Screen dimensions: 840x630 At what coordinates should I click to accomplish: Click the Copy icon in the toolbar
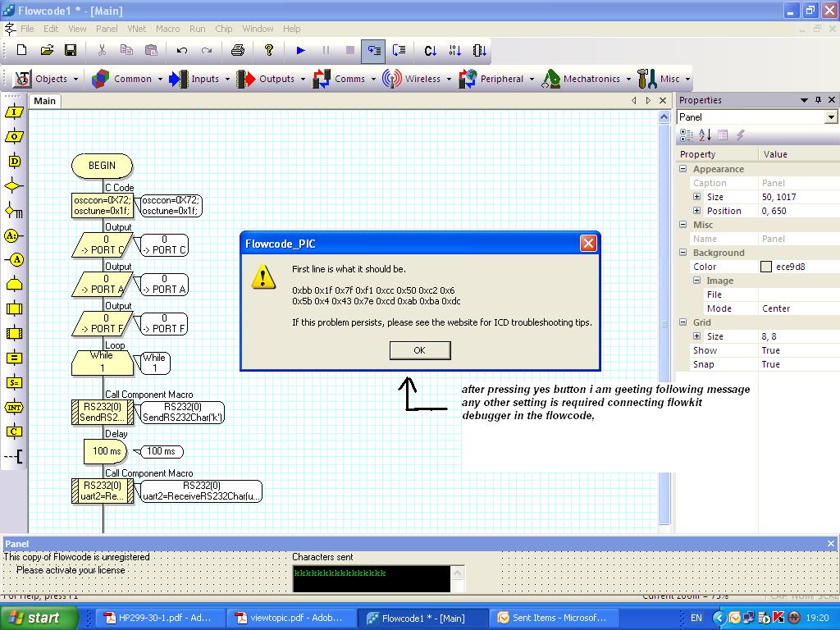click(x=126, y=50)
